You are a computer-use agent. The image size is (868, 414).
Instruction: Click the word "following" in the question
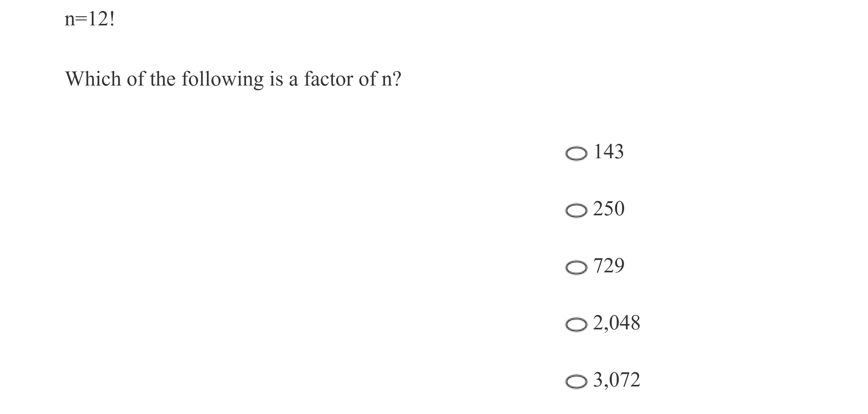tap(222, 80)
